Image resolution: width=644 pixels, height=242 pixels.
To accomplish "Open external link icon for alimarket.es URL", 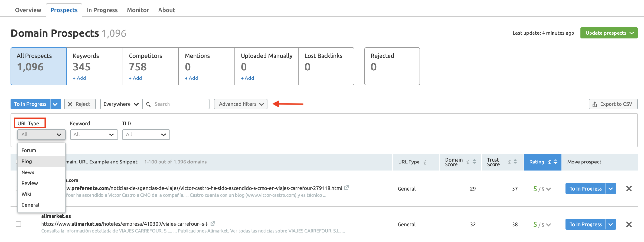I will coord(213,223).
